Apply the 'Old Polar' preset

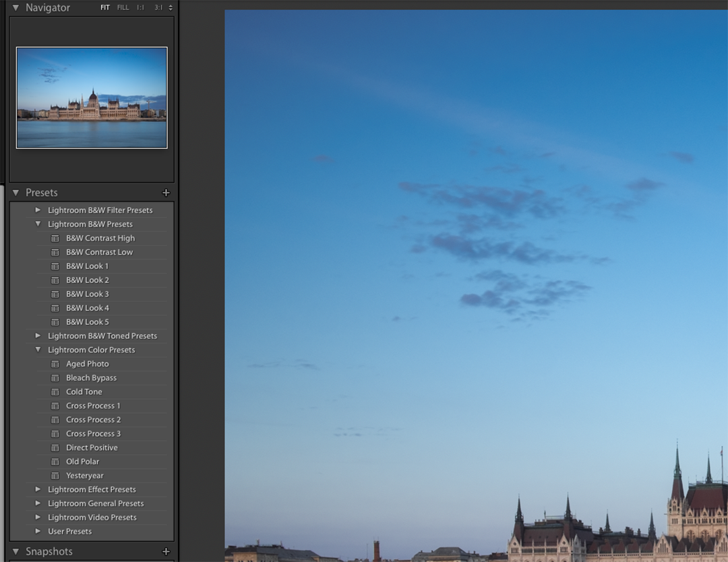tap(83, 462)
